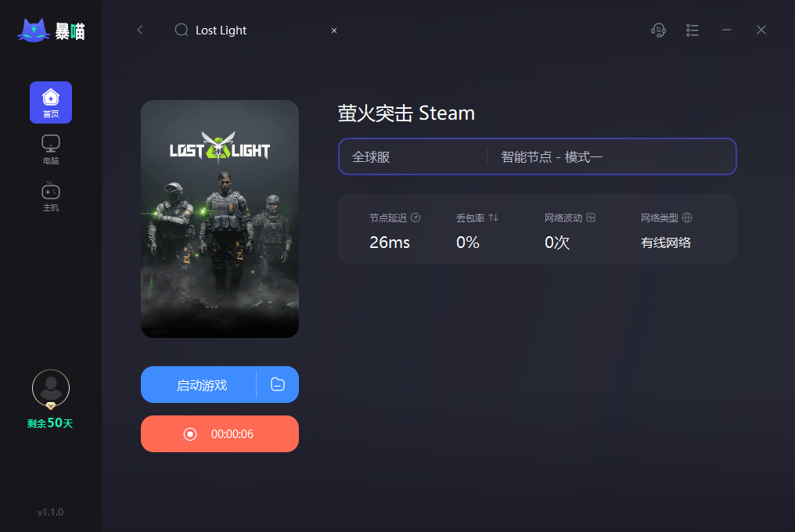Click the back arrow beside the search bar
Image resolution: width=795 pixels, height=532 pixels.
click(140, 30)
